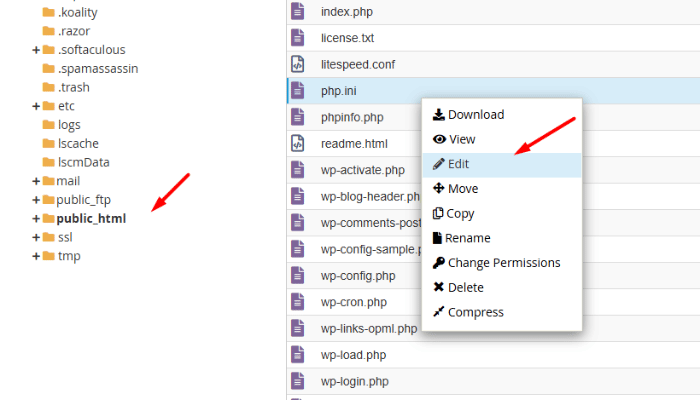Click the X icon beside Delete
The width and height of the screenshot is (700, 400).
coord(438,287)
